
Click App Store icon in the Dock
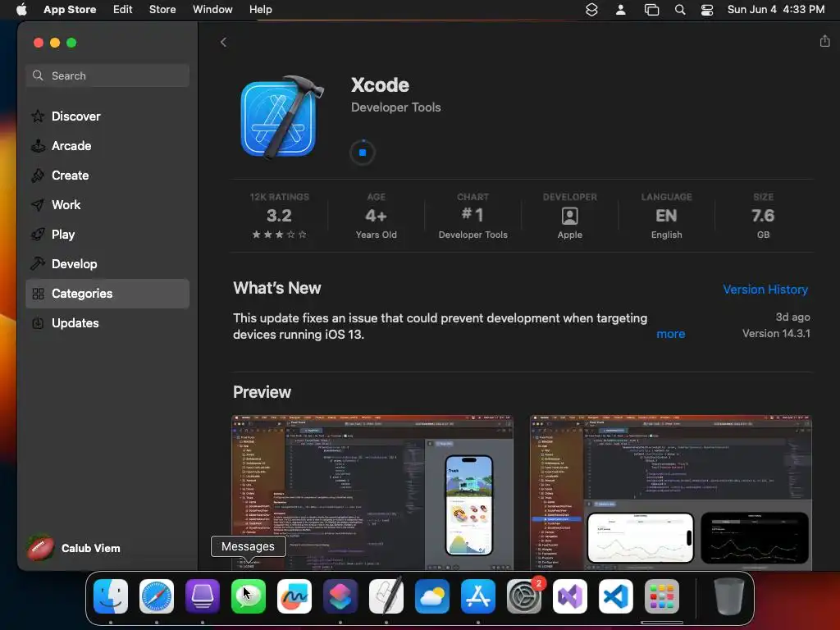[478, 596]
